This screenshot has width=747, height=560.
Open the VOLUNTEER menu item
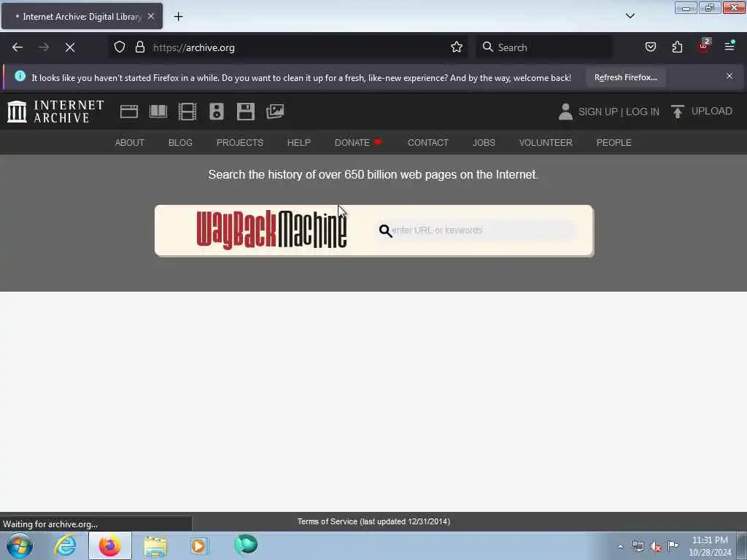point(546,142)
